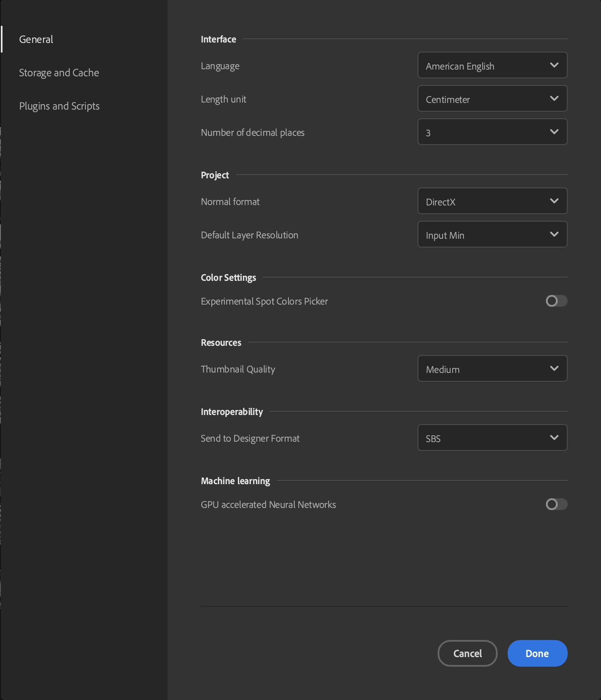601x700 pixels.
Task: Click the chevron arrow next to Centimeter
Action: coord(554,98)
